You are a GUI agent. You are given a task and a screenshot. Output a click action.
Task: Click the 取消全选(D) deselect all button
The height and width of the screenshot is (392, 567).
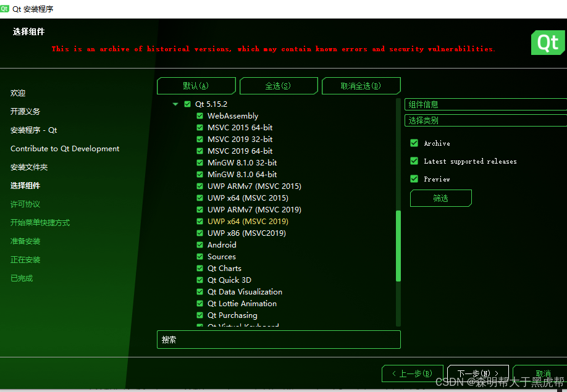coord(361,86)
